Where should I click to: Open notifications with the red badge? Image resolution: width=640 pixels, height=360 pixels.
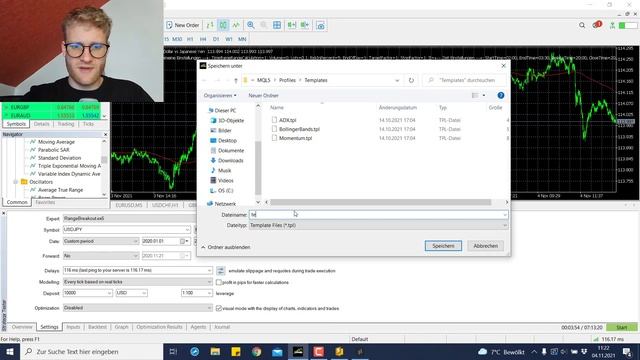click(x=597, y=25)
